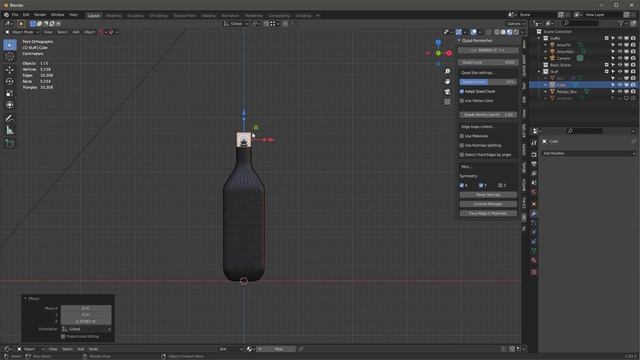This screenshot has height=360, width=640.
Task: Open the viewport Add menu
Action: (x=76, y=32)
